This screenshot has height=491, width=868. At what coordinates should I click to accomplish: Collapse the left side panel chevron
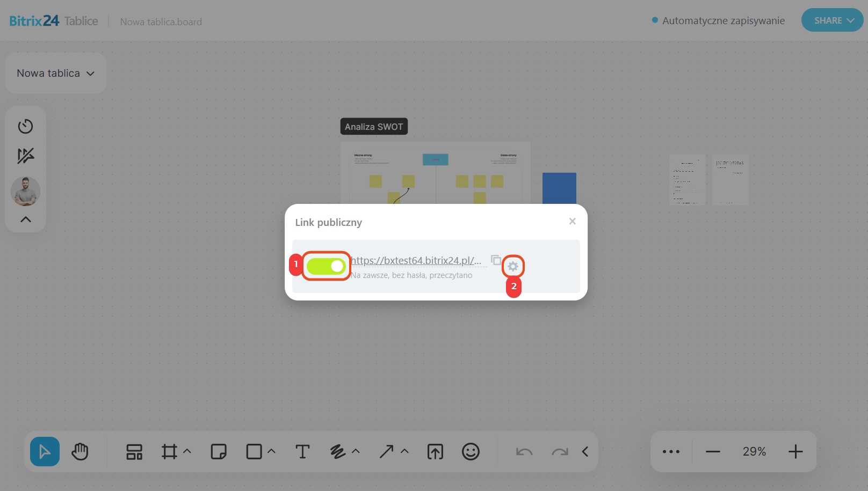(x=25, y=219)
